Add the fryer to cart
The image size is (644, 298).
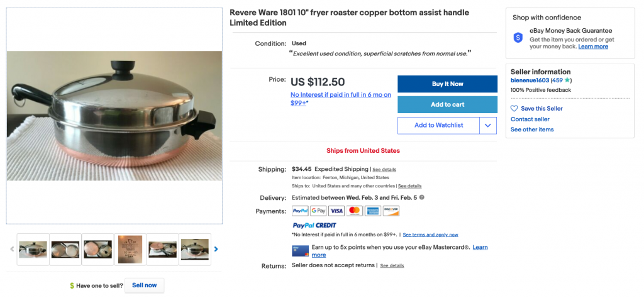[x=447, y=104]
